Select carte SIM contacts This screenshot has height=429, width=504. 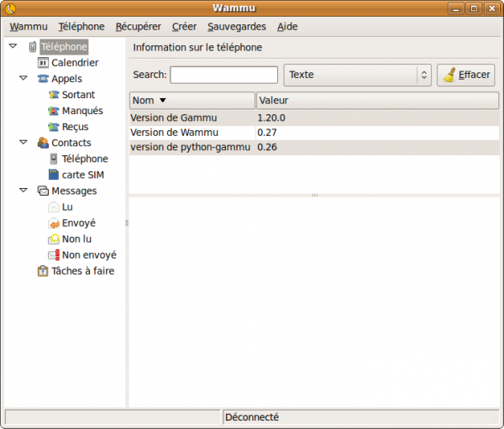83,175
